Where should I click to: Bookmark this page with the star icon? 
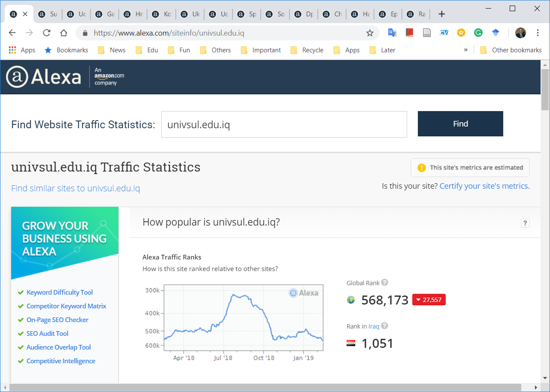(x=370, y=33)
